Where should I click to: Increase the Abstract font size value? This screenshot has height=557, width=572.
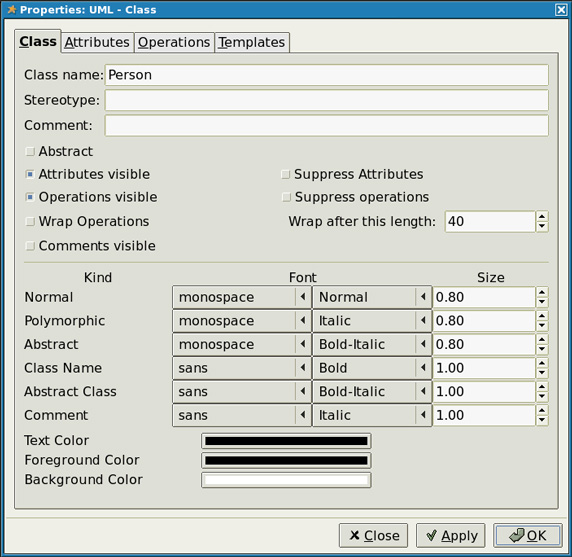point(542,340)
